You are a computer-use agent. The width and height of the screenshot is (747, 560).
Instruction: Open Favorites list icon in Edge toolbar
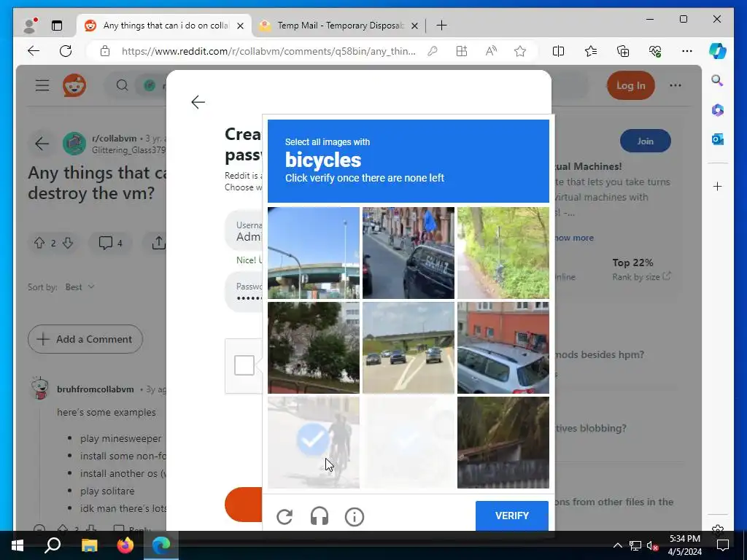(x=591, y=51)
